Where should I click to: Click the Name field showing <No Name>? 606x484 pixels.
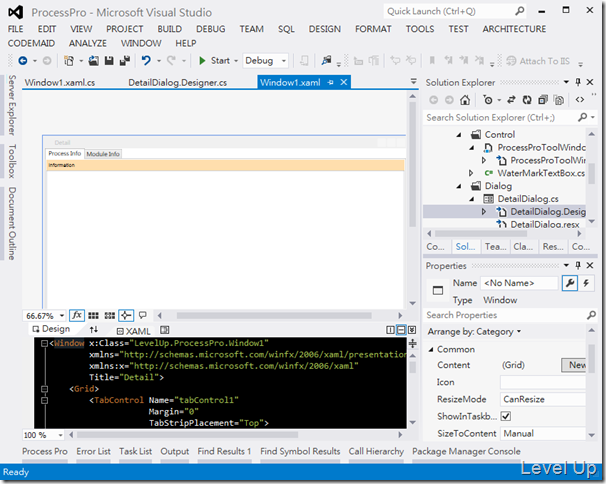(x=519, y=283)
